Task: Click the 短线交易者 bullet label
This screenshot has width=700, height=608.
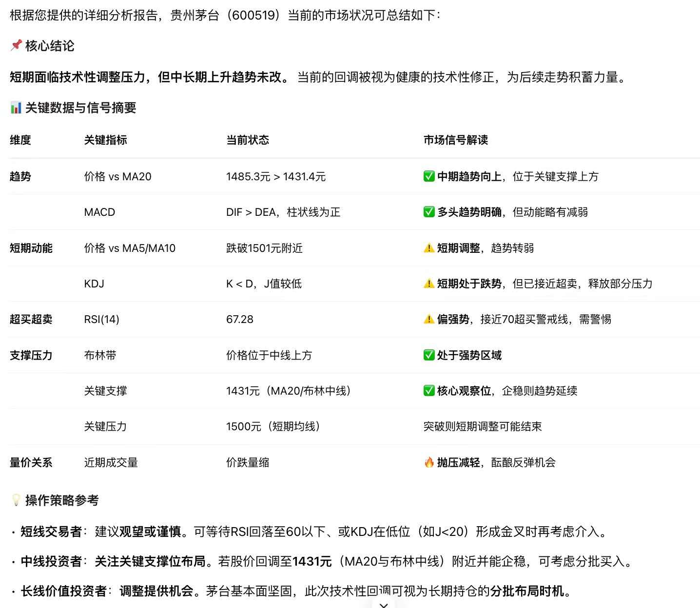Action: coord(51,532)
